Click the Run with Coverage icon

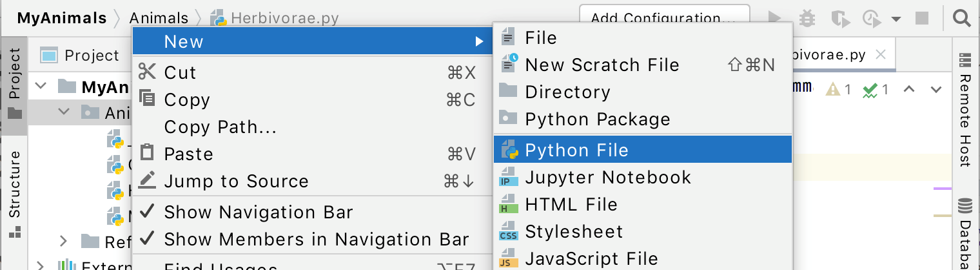(x=839, y=18)
